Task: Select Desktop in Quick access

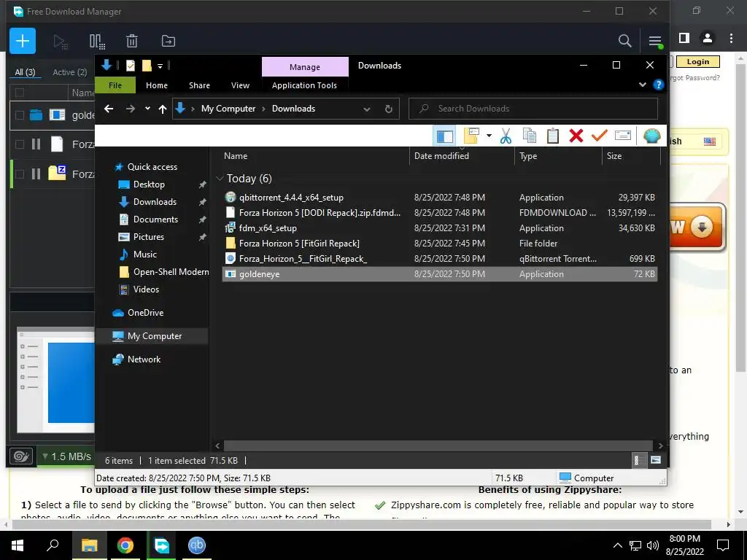Action: [x=149, y=184]
